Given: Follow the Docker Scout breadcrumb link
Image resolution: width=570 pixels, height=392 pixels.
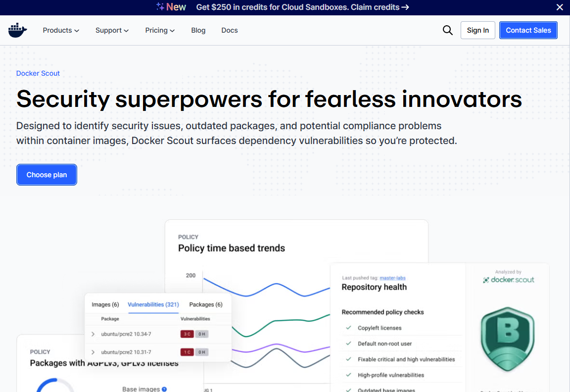Looking at the screenshot, I should pos(38,73).
